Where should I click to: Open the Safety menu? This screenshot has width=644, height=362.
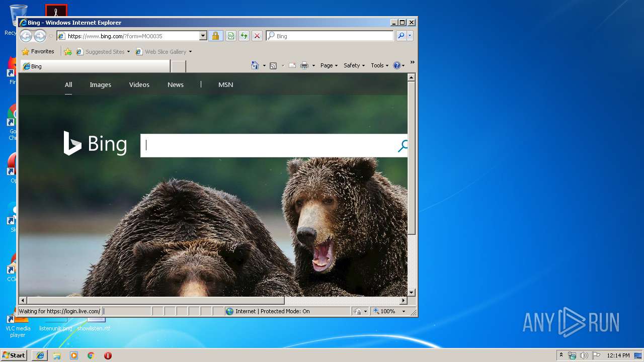(354, 65)
